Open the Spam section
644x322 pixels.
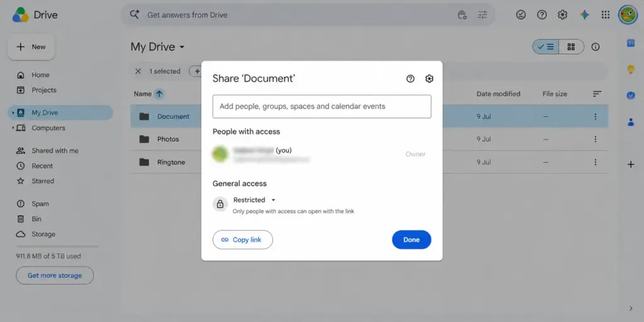pos(40,204)
